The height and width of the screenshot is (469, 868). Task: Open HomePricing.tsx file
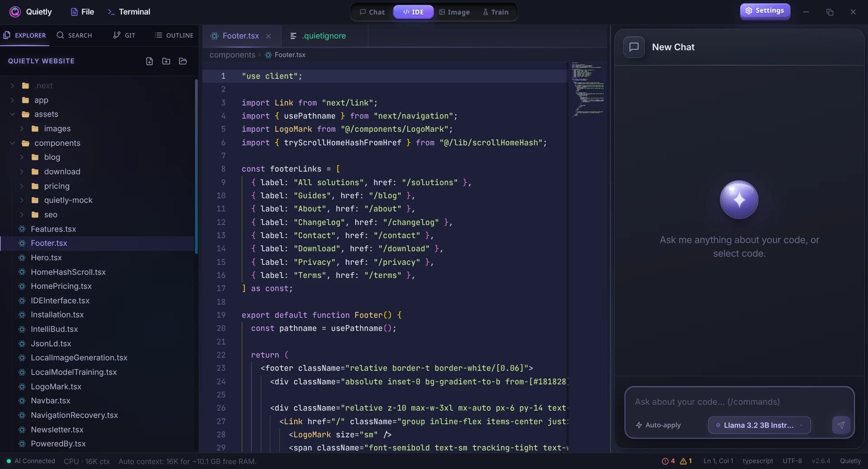tap(97, 286)
